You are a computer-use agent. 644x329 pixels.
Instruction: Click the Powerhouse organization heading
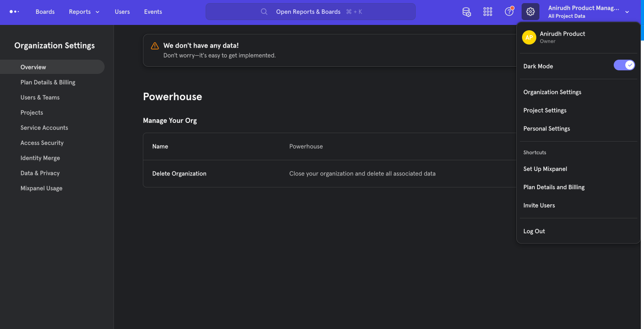tap(172, 97)
